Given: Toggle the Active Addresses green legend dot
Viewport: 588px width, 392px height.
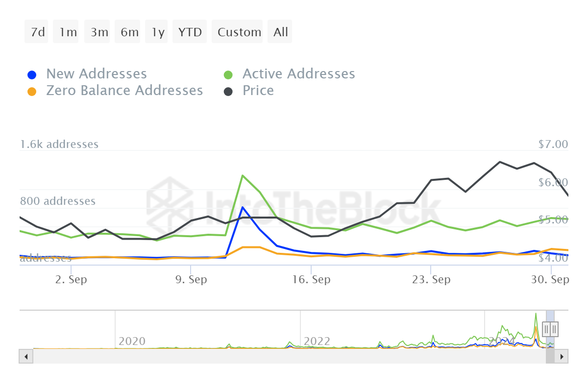Looking at the screenshot, I should pos(228,75).
